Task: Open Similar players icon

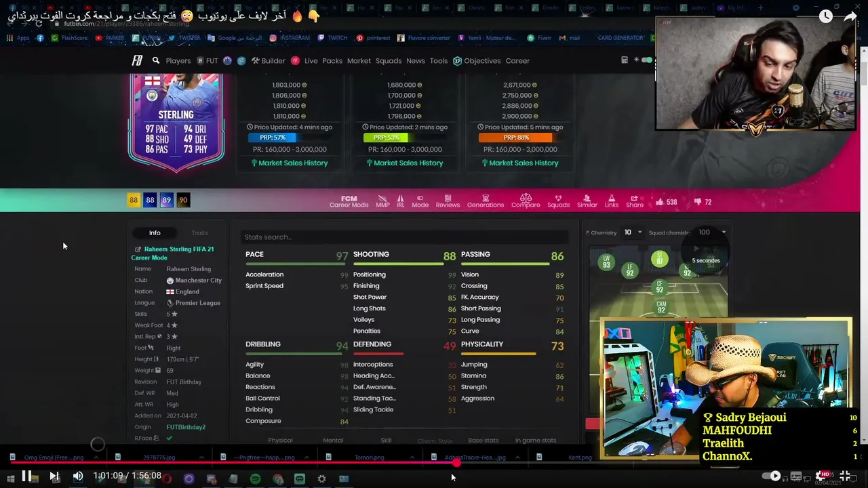Action: (587, 201)
